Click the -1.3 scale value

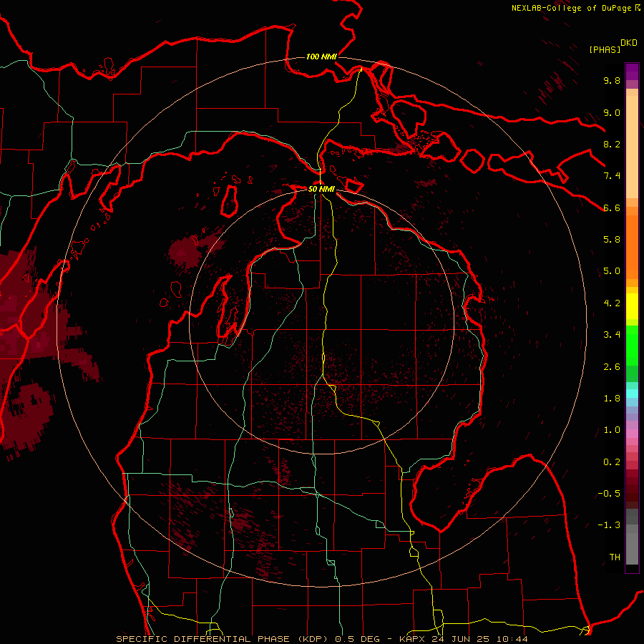coord(609,525)
